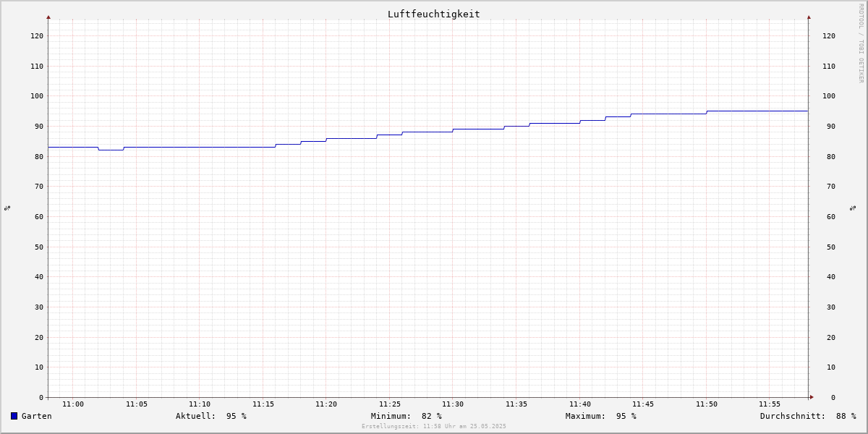Click the Minimum: 82 % value

(x=406, y=416)
